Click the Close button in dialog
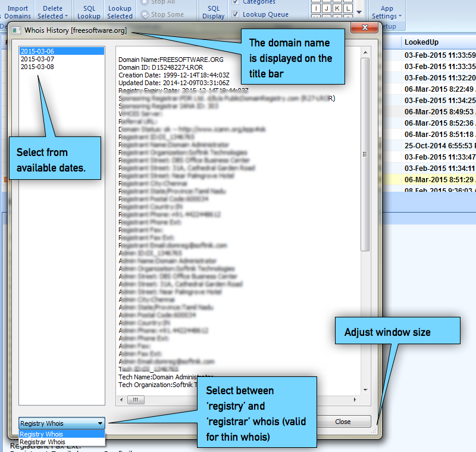The image size is (476, 452). coord(343,422)
